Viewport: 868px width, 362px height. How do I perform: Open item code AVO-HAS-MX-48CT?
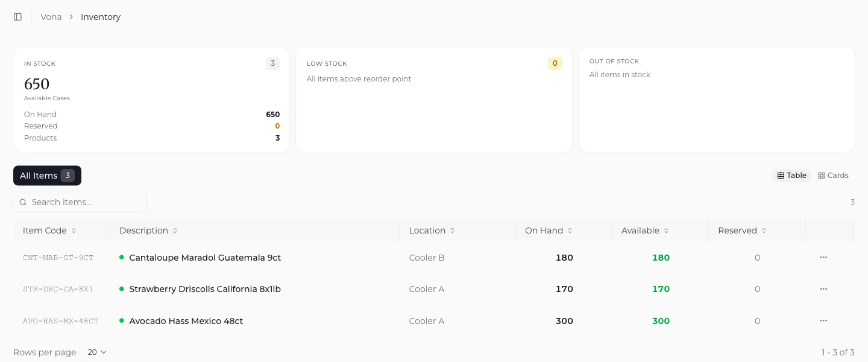[x=61, y=321]
